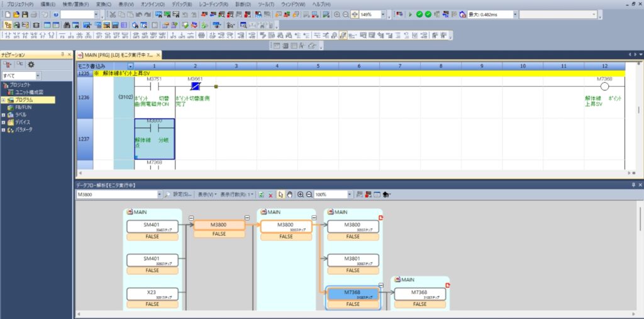Click the zoom in magnifier beside 149%

pyautogui.click(x=337, y=14)
